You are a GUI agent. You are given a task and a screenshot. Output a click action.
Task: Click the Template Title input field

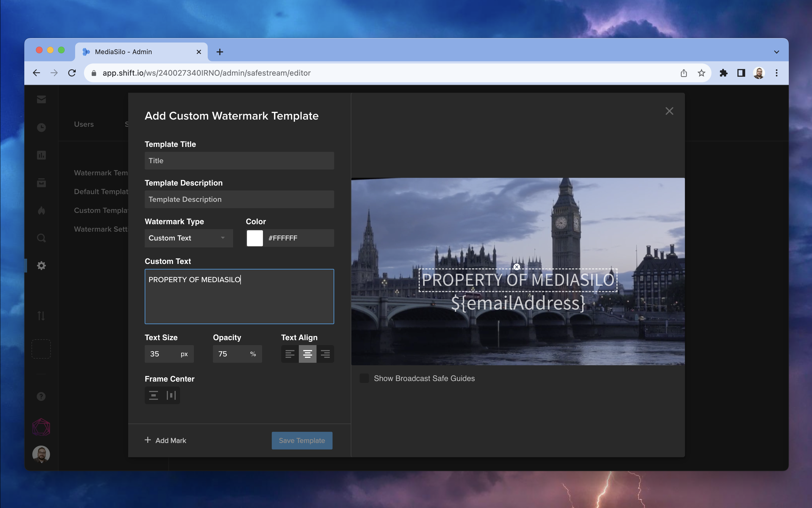239,161
